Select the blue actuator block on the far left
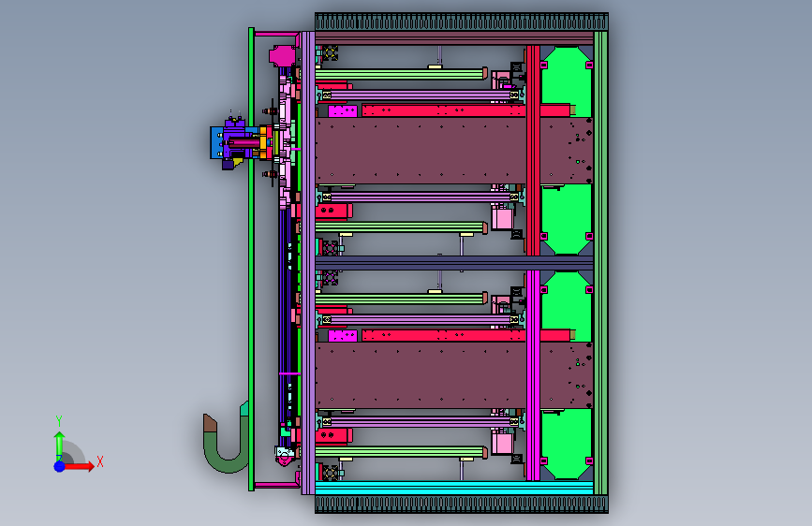Image resolution: width=812 pixels, height=526 pixels. pos(216,142)
